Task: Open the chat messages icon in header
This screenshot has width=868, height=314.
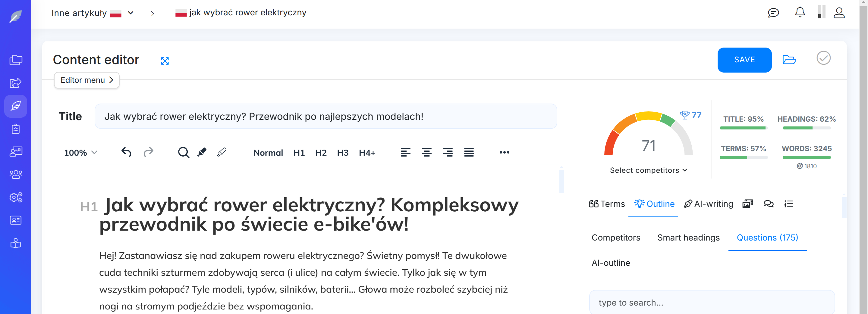Action: point(773,13)
